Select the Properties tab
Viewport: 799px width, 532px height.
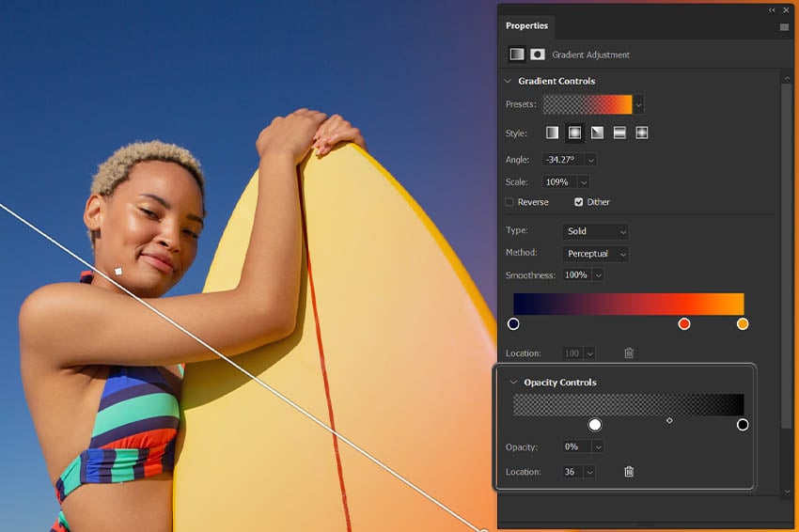point(526,25)
